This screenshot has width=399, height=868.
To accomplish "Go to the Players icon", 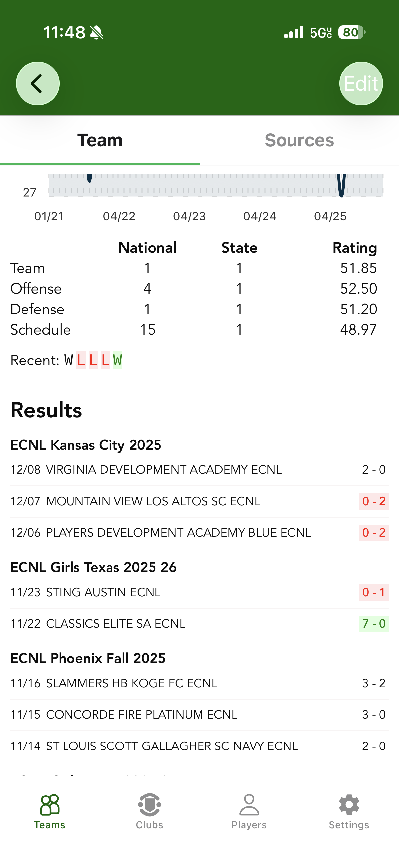I will coord(249,805).
